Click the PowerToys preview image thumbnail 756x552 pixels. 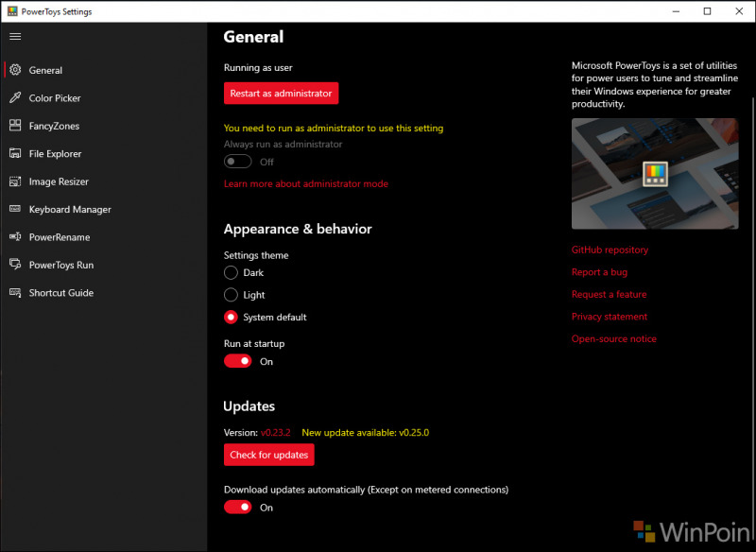tap(655, 174)
